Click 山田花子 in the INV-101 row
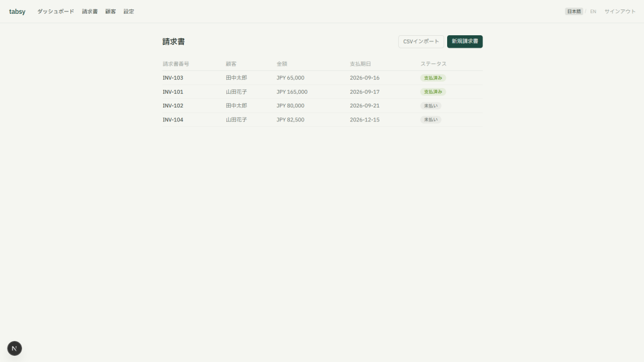This screenshot has height=362, width=644. pyautogui.click(x=236, y=92)
